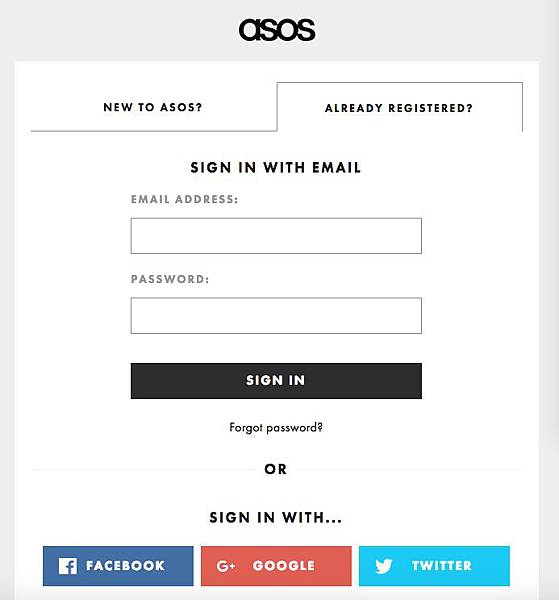Screen dimensions: 559x600
Task: Click the 'Sign in with email' heading
Action: click(x=276, y=168)
